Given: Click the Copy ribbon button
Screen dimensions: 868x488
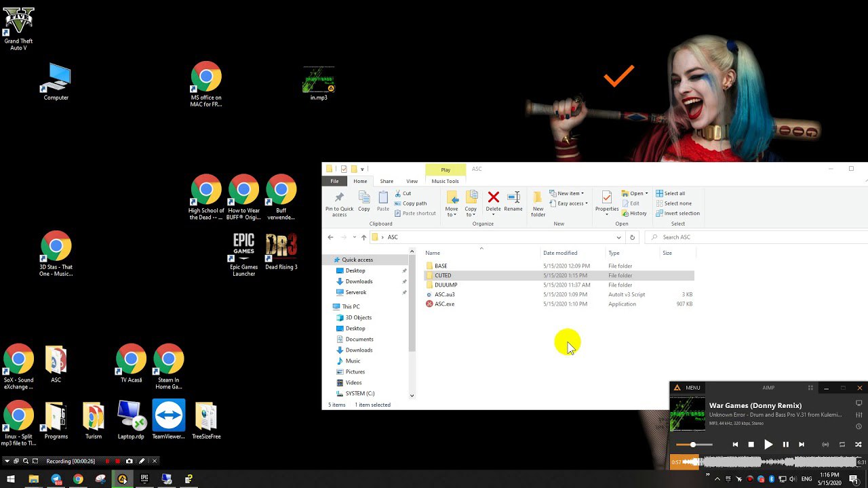Looking at the screenshot, I should [364, 202].
